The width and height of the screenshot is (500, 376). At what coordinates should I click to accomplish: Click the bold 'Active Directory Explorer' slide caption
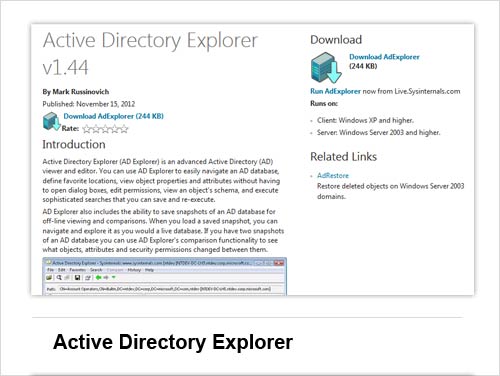tap(173, 342)
